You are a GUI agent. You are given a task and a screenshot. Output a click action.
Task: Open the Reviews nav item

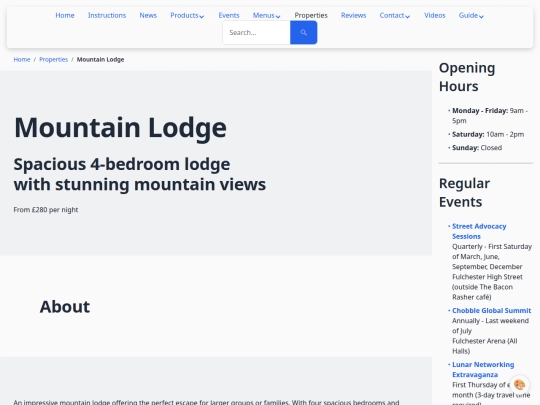pos(353,15)
